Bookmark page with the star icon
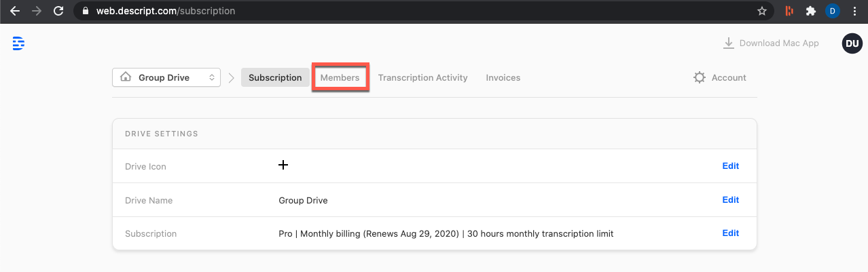This screenshot has height=272, width=868. 762,11
